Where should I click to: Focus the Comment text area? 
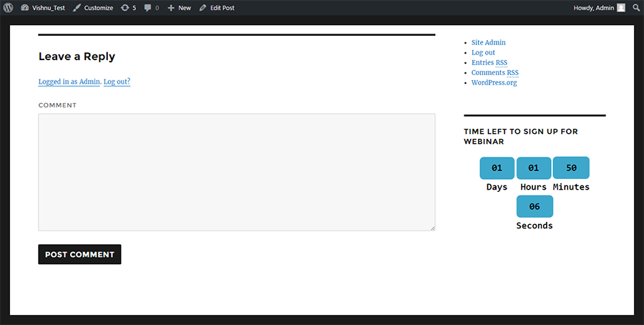pos(237,172)
